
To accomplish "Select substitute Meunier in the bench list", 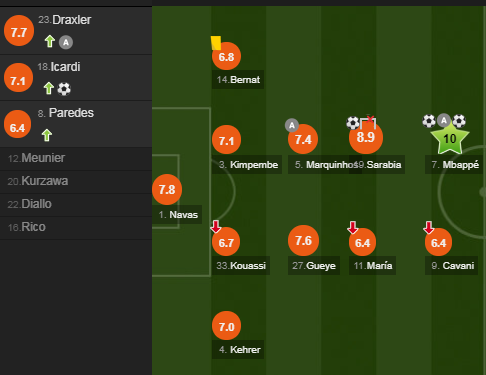I will [76, 158].
